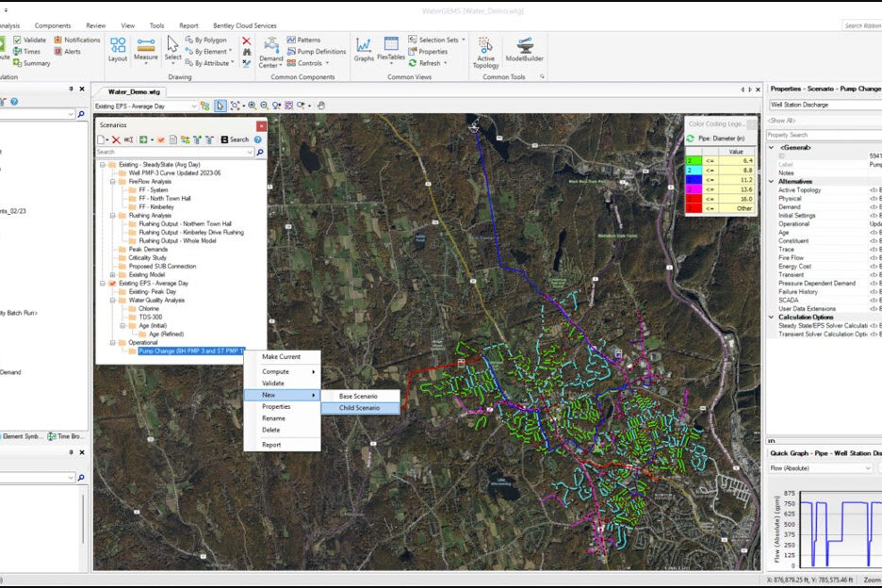Open the Existing EPS - Average Day scenario dropdown
Screen dimensions: 882x588
tap(194, 106)
